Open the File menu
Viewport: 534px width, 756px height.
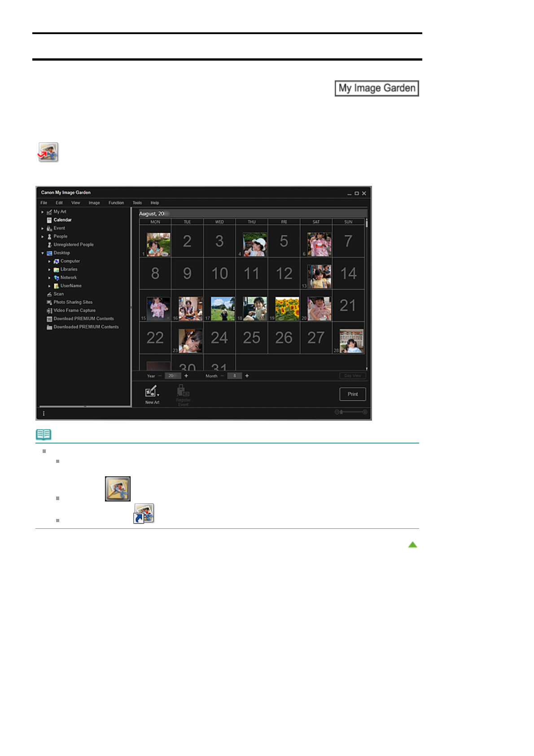44,203
